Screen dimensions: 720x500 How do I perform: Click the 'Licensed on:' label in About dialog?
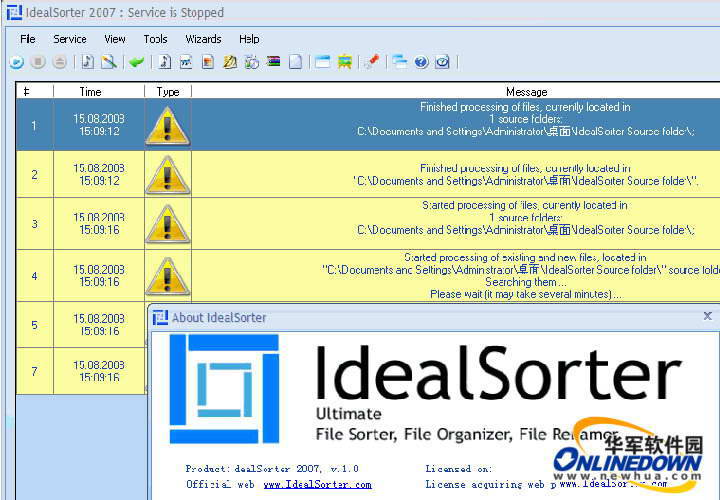coord(459,469)
